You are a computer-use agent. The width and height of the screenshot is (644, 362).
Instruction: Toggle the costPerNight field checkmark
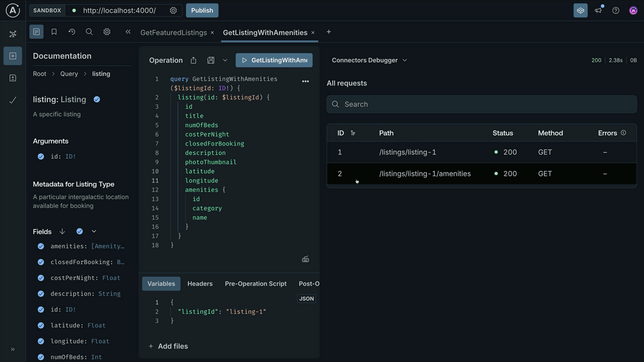pyautogui.click(x=41, y=278)
